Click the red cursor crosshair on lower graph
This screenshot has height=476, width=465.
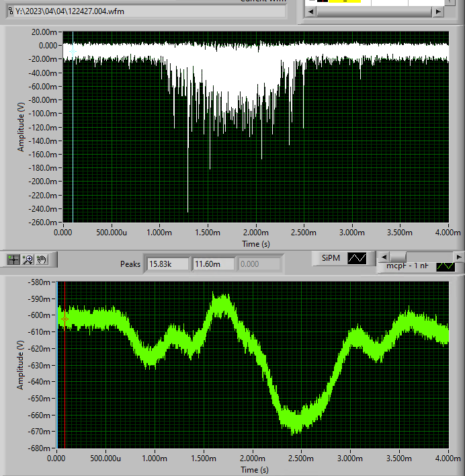tap(65, 319)
